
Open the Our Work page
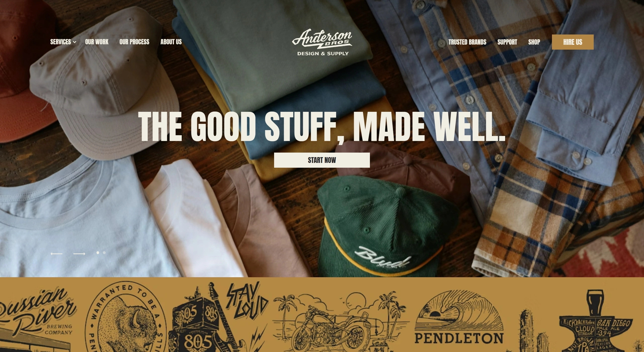tap(97, 42)
